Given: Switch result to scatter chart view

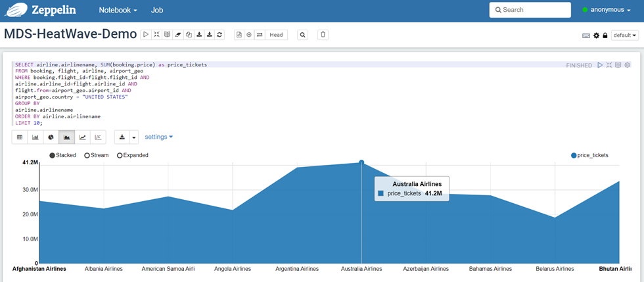Looking at the screenshot, I should click(98, 137).
